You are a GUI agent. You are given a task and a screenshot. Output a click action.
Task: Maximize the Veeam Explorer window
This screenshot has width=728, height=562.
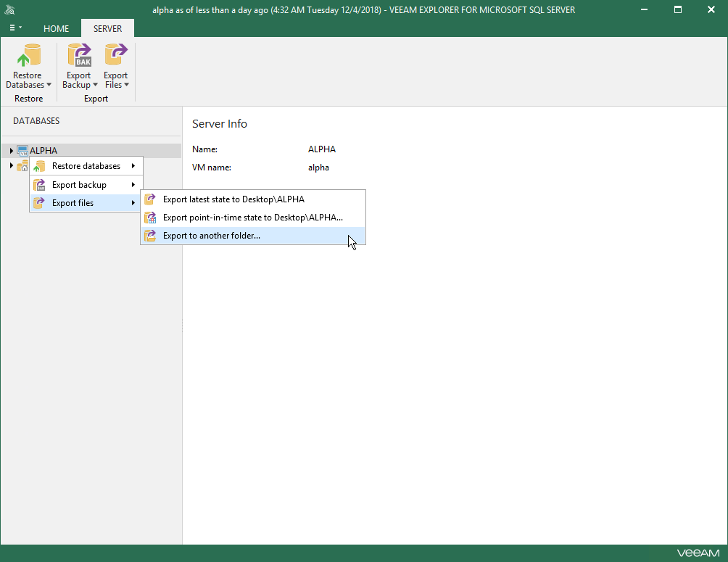coord(678,9)
